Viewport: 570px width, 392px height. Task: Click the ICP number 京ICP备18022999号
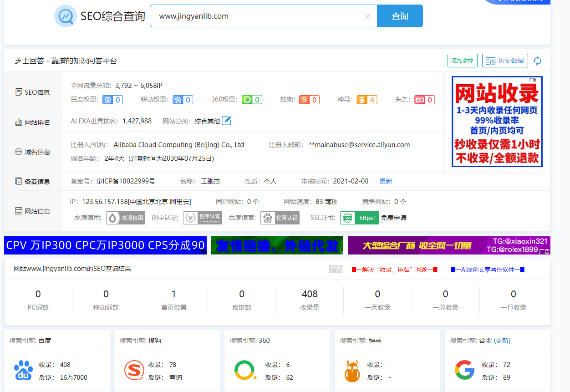(126, 181)
